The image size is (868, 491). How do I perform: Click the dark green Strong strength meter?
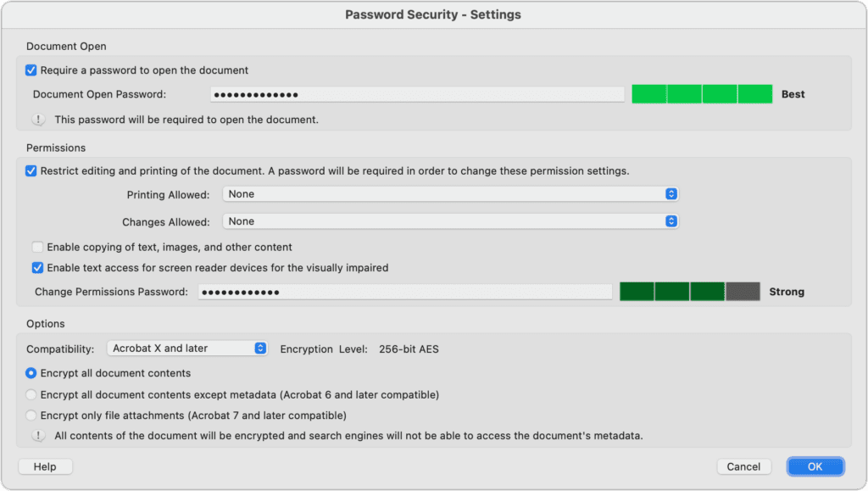(x=690, y=292)
